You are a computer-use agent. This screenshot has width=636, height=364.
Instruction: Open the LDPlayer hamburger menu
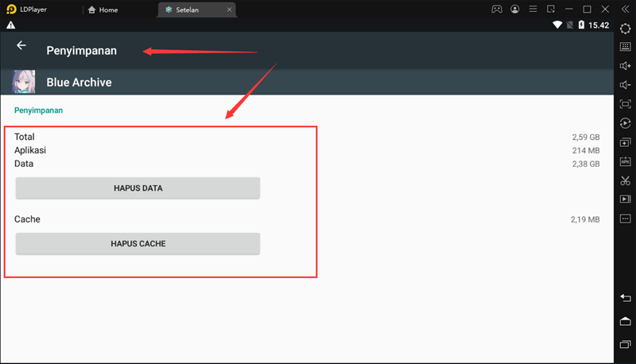pyautogui.click(x=533, y=9)
